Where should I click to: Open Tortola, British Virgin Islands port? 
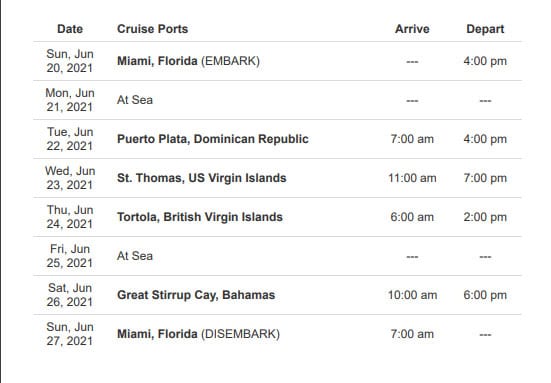200,217
